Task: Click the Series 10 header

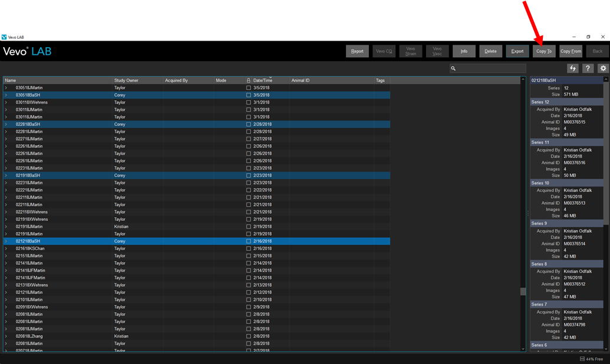Action: 566,183
